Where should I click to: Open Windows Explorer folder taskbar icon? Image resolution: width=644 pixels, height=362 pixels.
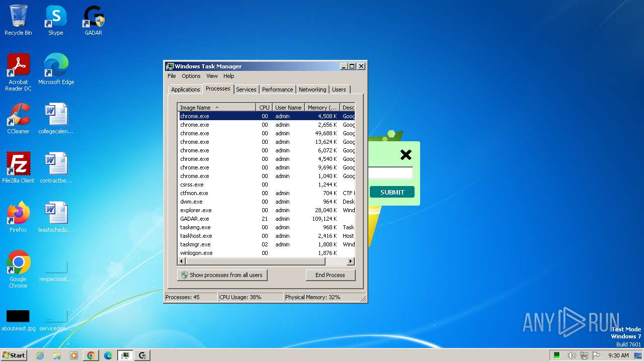click(x=57, y=355)
